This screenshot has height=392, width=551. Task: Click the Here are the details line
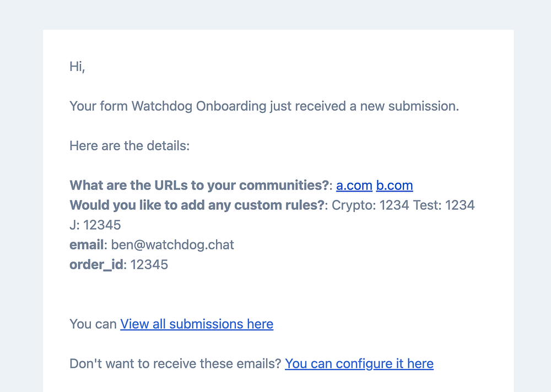pyautogui.click(x=129, y=146)
